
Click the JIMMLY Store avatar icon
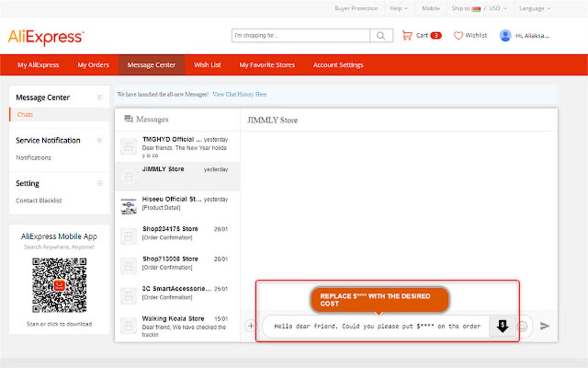click(129, 177)
